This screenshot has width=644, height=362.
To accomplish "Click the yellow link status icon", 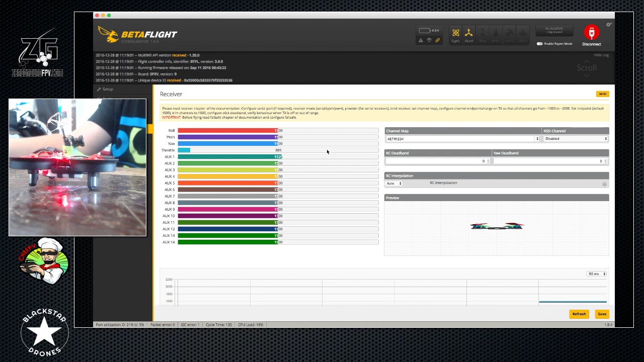I will click(438, 40).
